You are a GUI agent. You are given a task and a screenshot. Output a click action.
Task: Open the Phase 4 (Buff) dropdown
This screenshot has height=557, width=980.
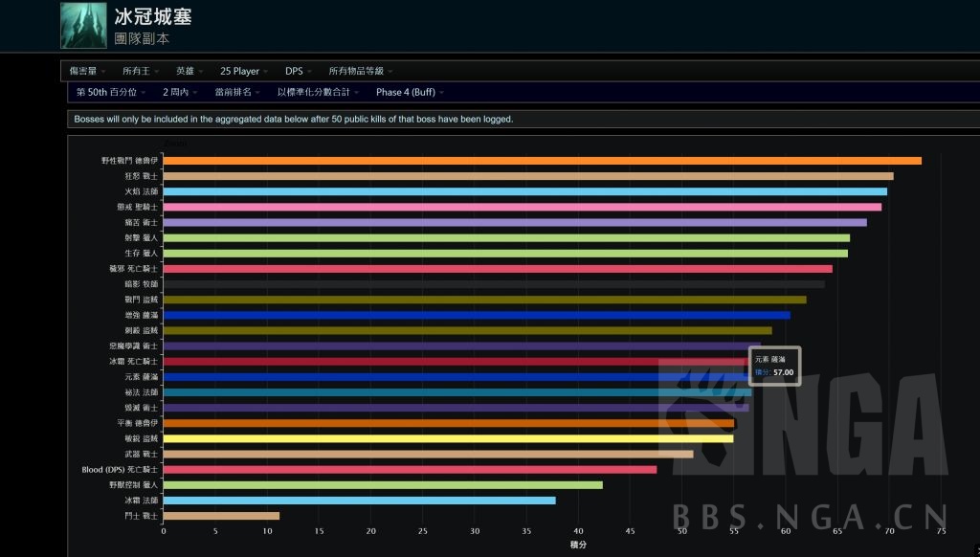[x=410, y=93]
